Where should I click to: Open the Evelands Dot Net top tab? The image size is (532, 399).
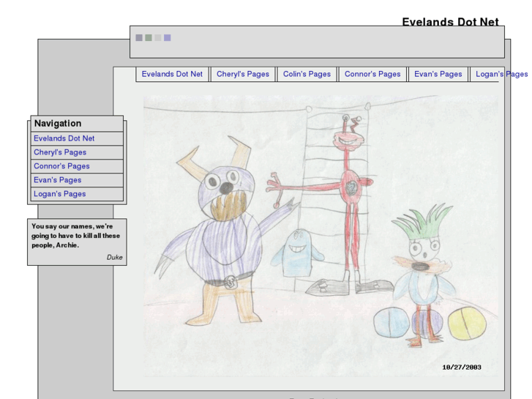(x=172, y=74)
